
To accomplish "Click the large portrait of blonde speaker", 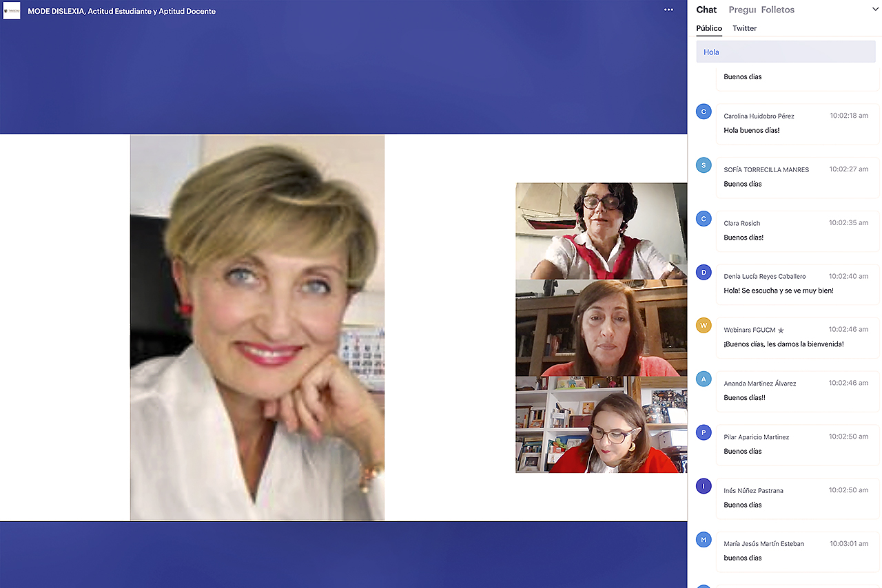I will [257, 328].
